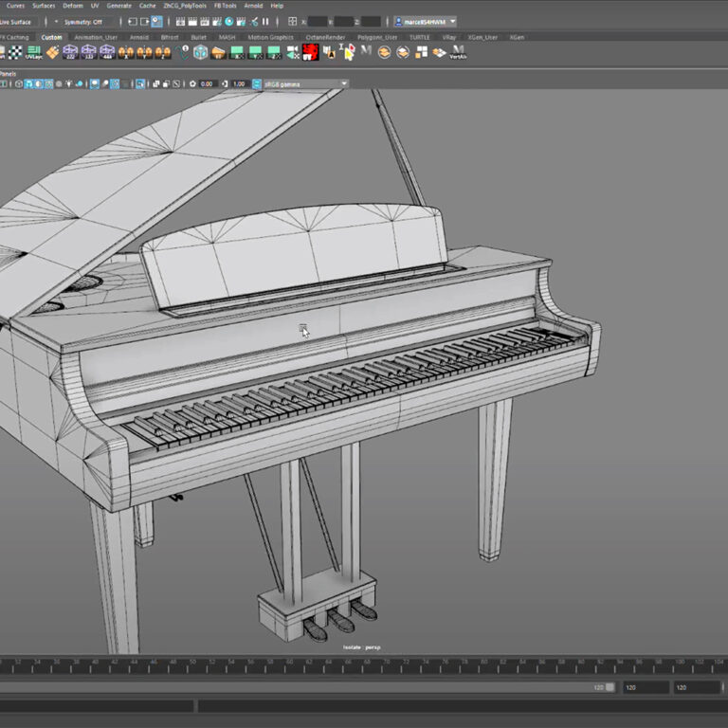Click the 444 lattice cube shelf icon
Screen dimensions: 728x728
click(108, 52)
